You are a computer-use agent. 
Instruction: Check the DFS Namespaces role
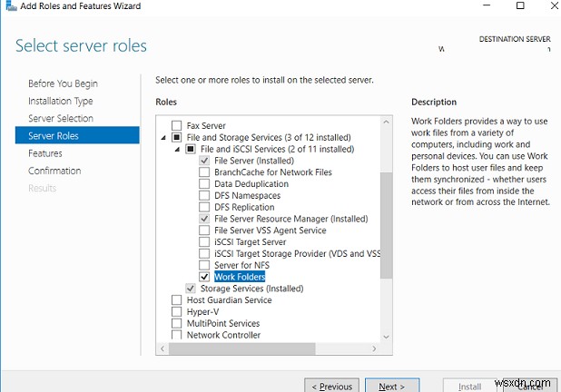coord(204,195)
